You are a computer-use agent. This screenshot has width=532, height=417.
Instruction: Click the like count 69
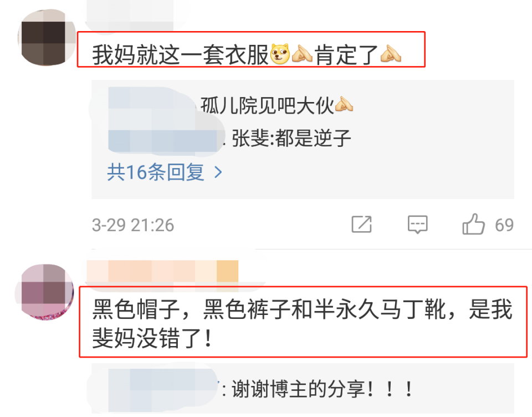click(x=504, y=225)
